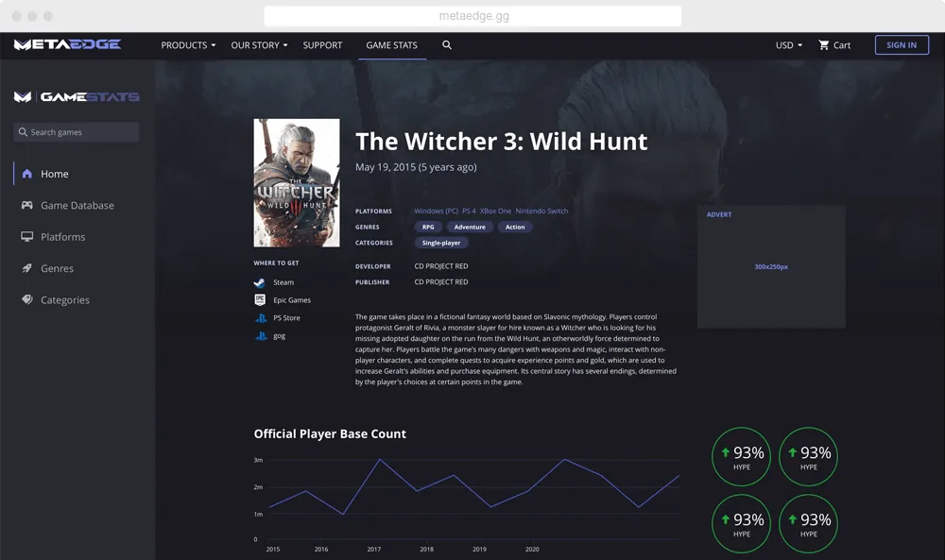Image resolution: width=945 pixels, height=560 pixels.
Task: Click inside the Search games input field
Action: pyautogui.click(x=77, y=132)
